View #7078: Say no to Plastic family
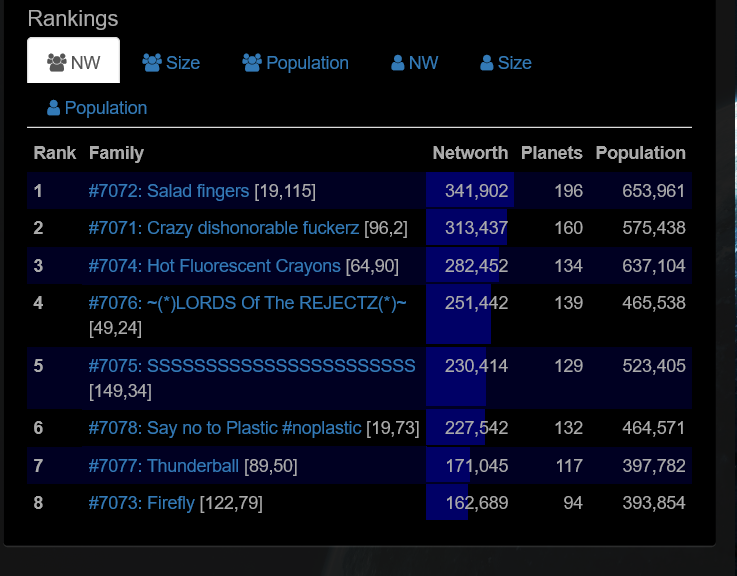The height and width of the screenshot is (576, 737). 224,428
